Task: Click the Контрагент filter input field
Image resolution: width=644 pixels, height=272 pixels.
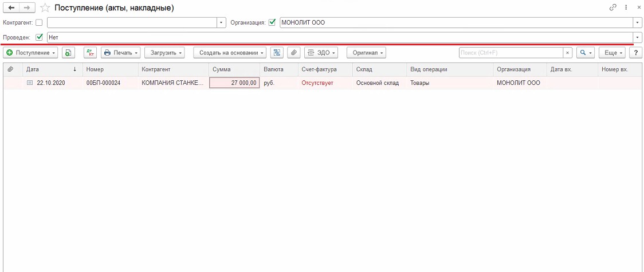Action: [x=132, y=22]
